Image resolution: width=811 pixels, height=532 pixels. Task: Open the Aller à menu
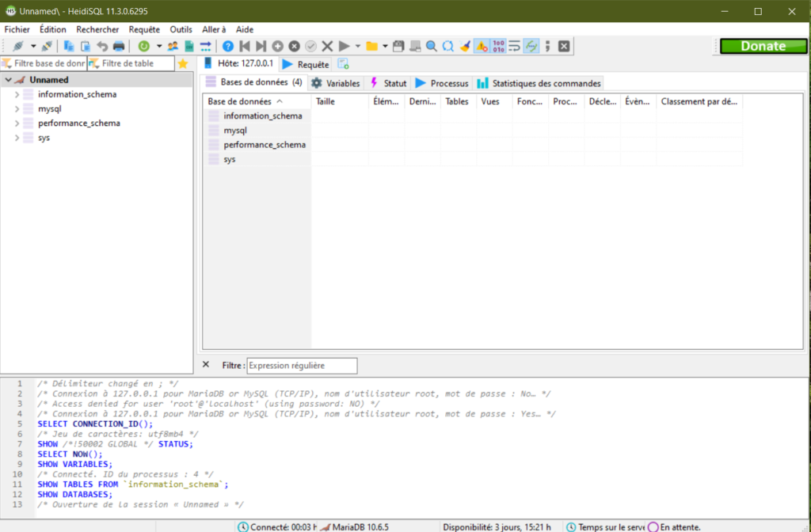[x=214, y=29]
